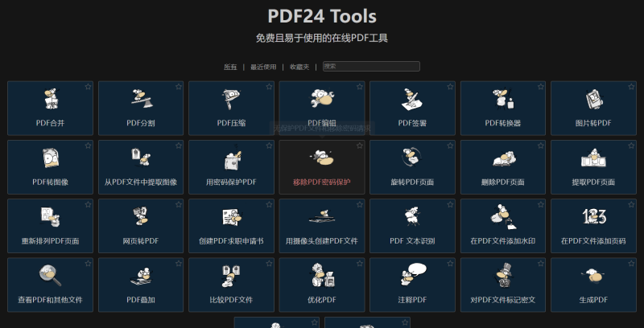Screen dimensions: 644x328
Task: Star the 图片转PDF tile as favorite
Action: pyautogui.click(x=631, y=87)
